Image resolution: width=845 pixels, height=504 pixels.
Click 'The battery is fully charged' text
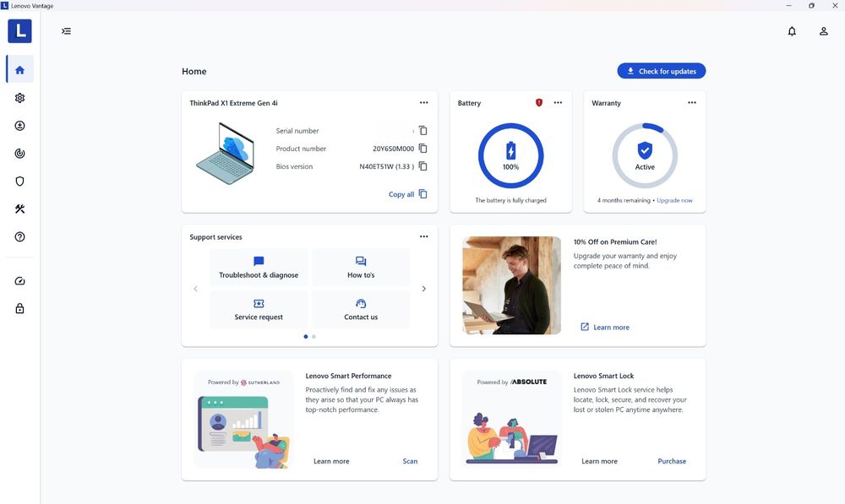(511, 200)
